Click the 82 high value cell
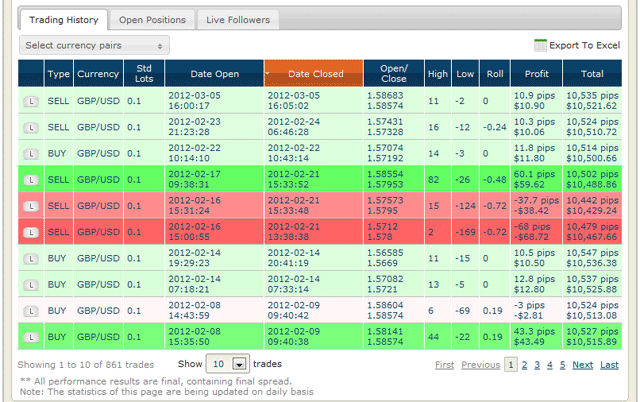 [438, 179]
